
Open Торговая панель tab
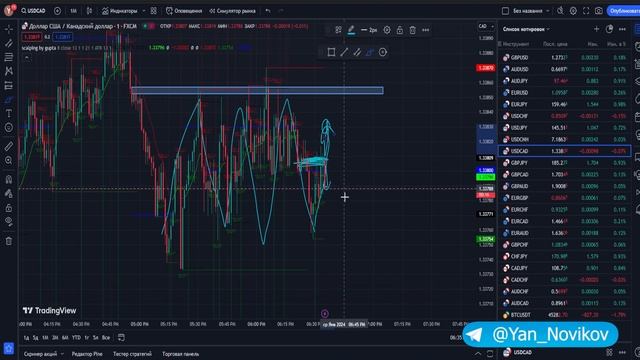pos(180,354)
